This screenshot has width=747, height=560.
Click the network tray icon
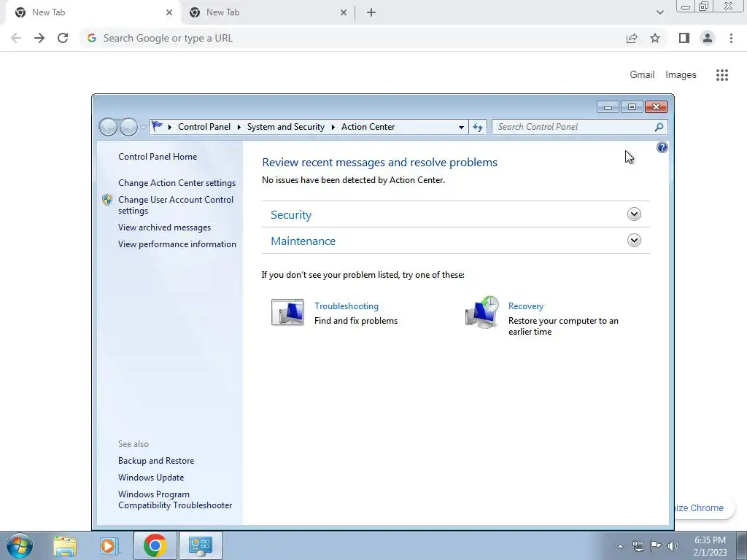[x=638, y=546]
